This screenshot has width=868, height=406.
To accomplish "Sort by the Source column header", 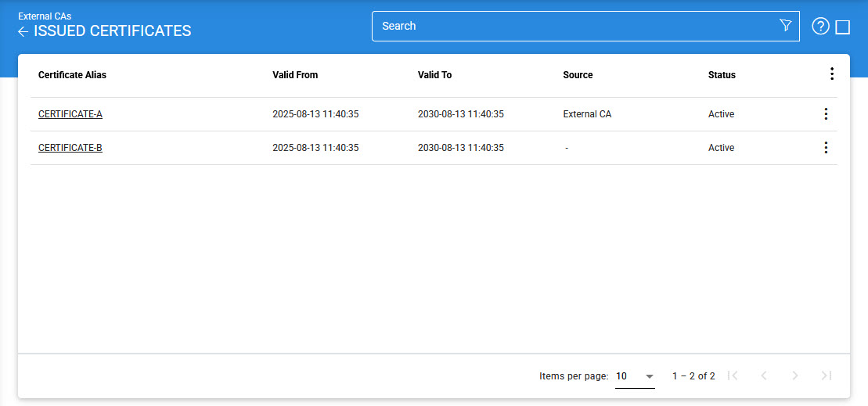I will point(578,75).
